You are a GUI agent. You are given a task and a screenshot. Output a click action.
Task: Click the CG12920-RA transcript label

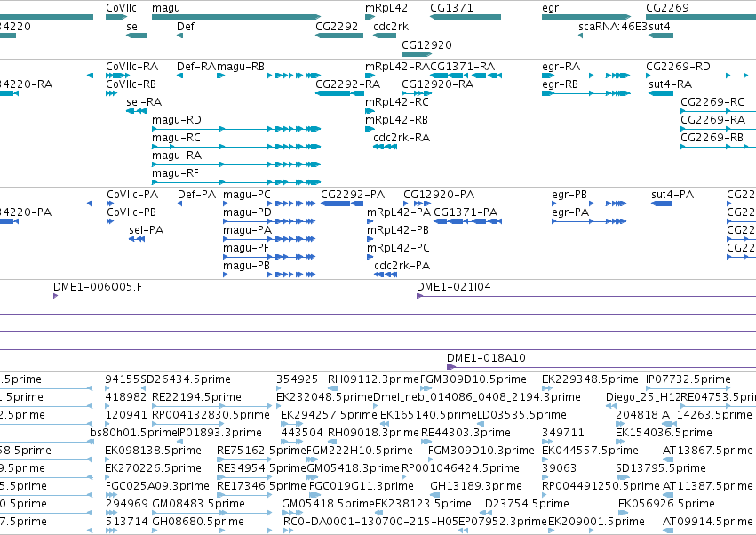(437, 84)
